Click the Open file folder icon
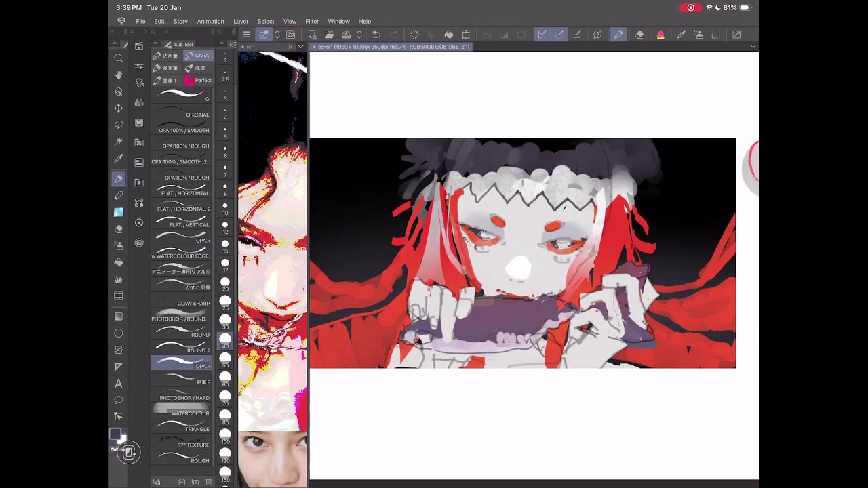The height and width of the screenshot is (488, 868). click(329, 35)
